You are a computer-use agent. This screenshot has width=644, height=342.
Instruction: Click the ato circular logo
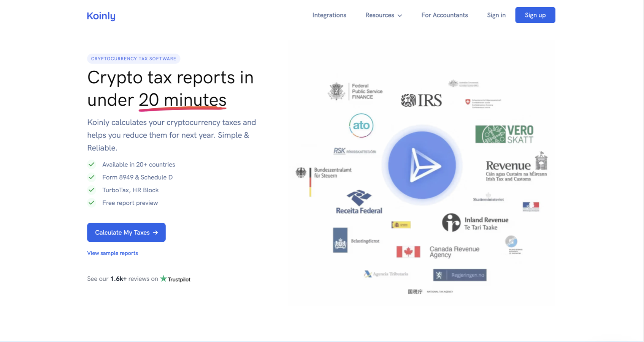coord(361,125)
